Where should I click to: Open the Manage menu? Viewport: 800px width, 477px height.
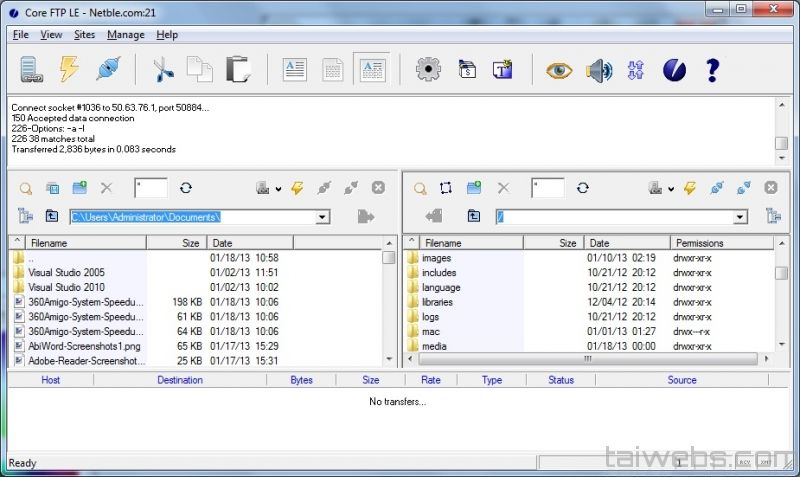125,34
